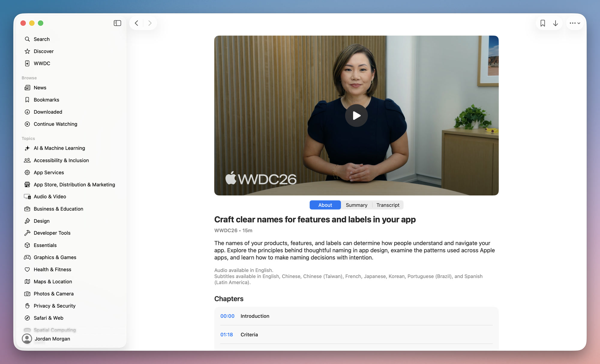The height and width of the screenshot is (364, 600).
Task: Open the Discover section label
Action: tap(44, 51)
